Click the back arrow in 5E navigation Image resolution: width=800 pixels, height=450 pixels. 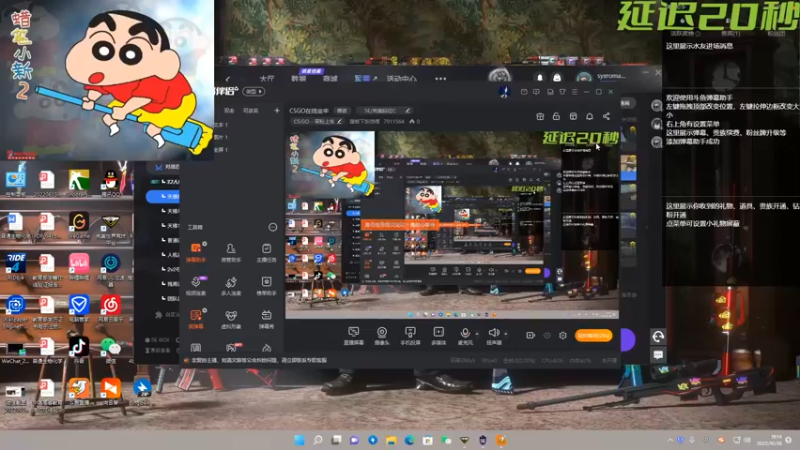228,79
